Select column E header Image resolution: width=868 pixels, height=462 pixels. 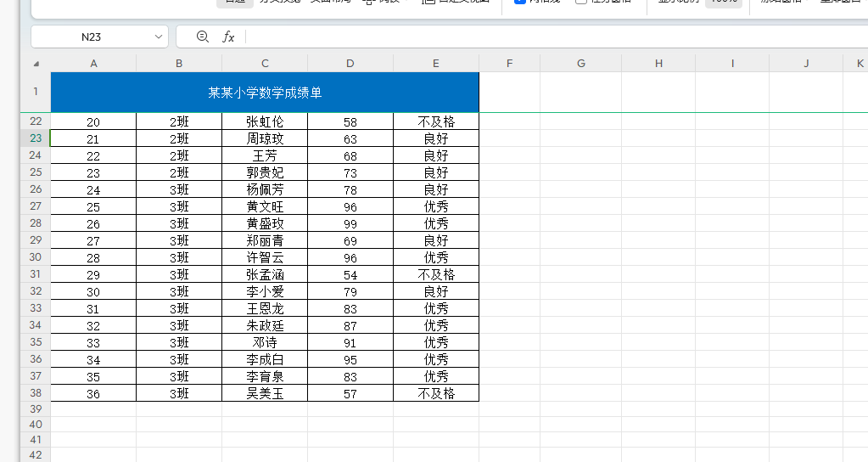coord(435,64)
